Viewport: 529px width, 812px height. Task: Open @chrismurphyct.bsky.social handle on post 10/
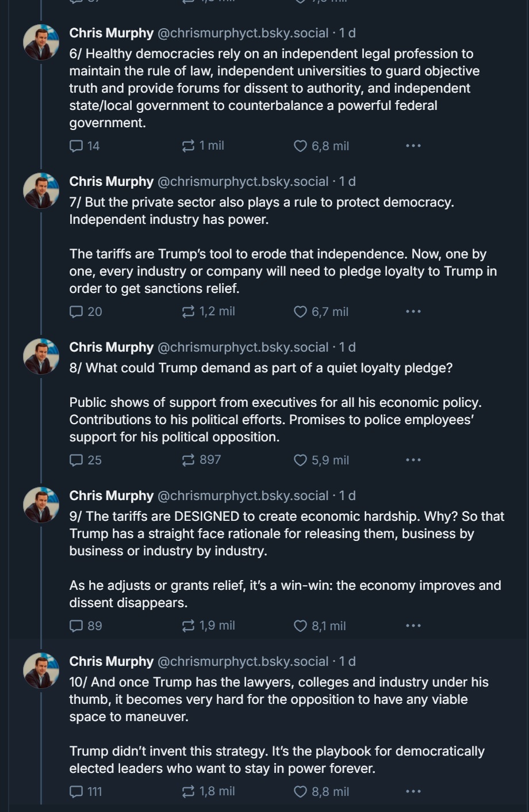(243, 662)
